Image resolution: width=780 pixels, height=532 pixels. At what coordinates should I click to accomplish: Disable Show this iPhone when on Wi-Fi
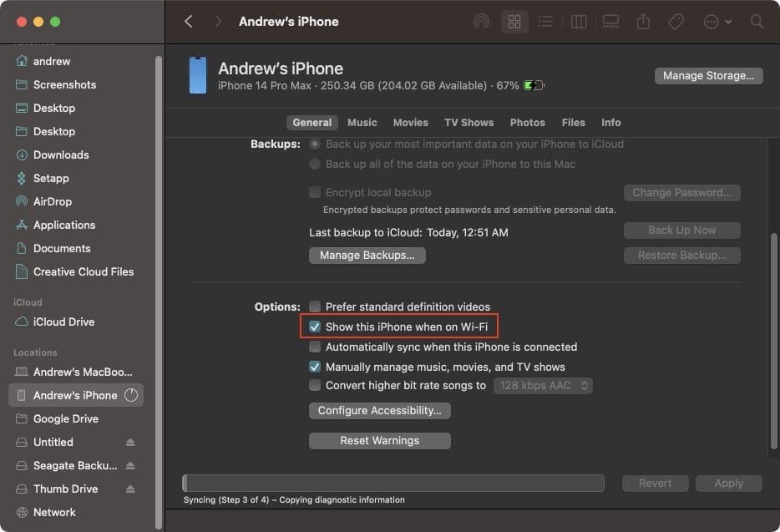(314, 327)
